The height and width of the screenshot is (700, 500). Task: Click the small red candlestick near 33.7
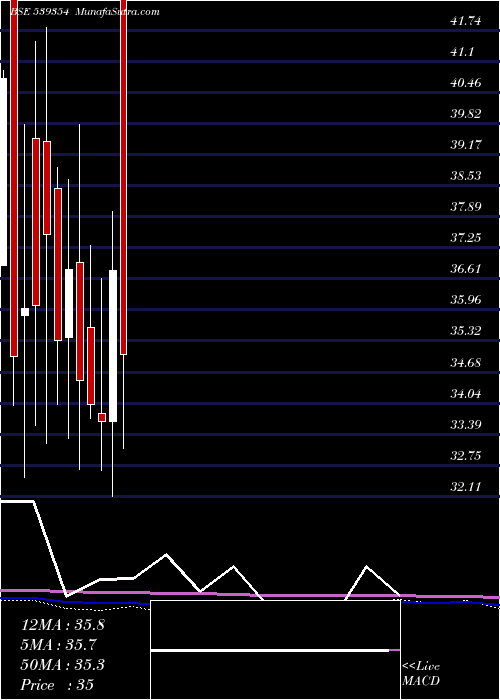102,417
